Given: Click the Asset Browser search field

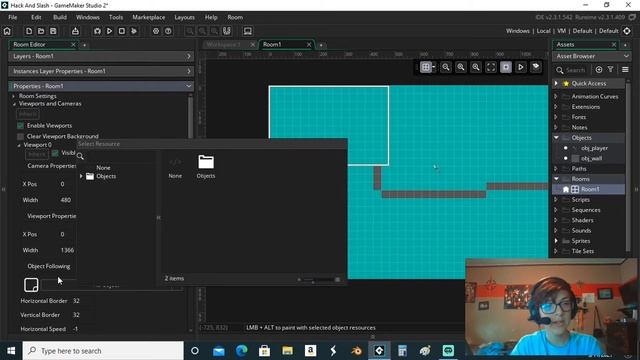Looking at the screenshot, I should point(575,70).
